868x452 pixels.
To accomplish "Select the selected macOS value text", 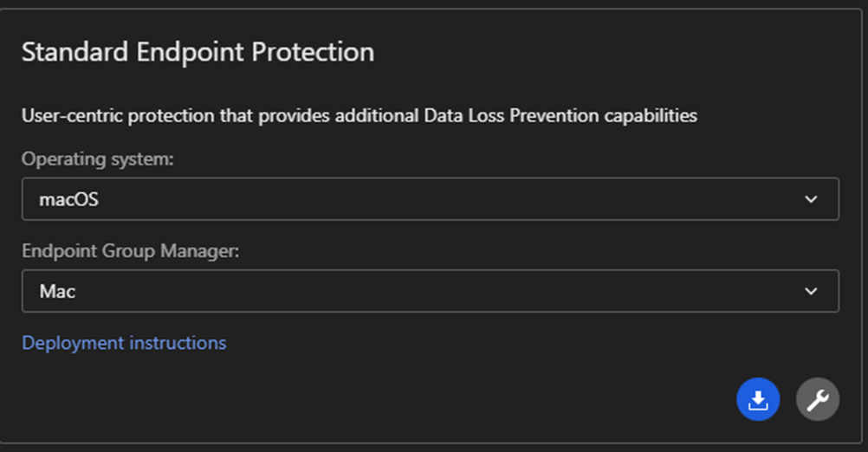I will coord(69,200).
